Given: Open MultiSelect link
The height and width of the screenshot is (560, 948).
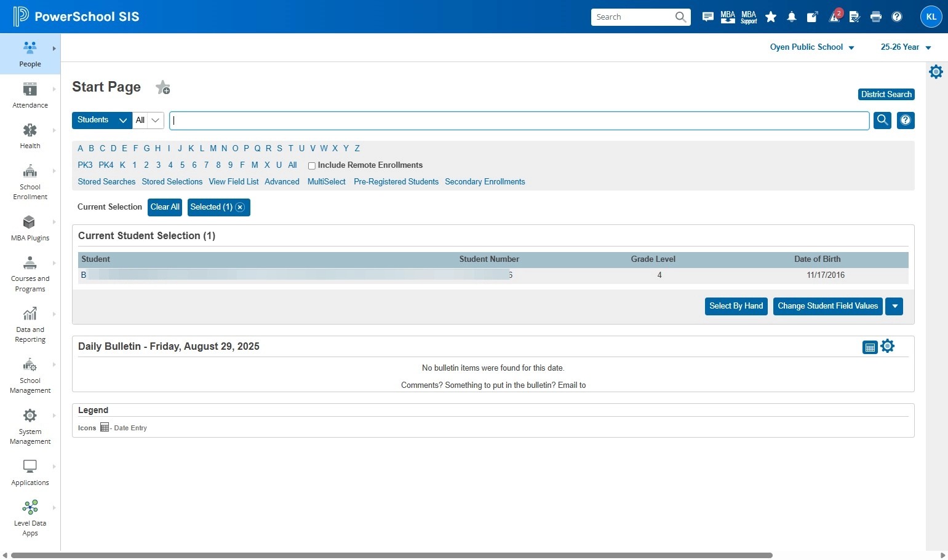Looking at the screenshot, I should [x=327, y=181].
